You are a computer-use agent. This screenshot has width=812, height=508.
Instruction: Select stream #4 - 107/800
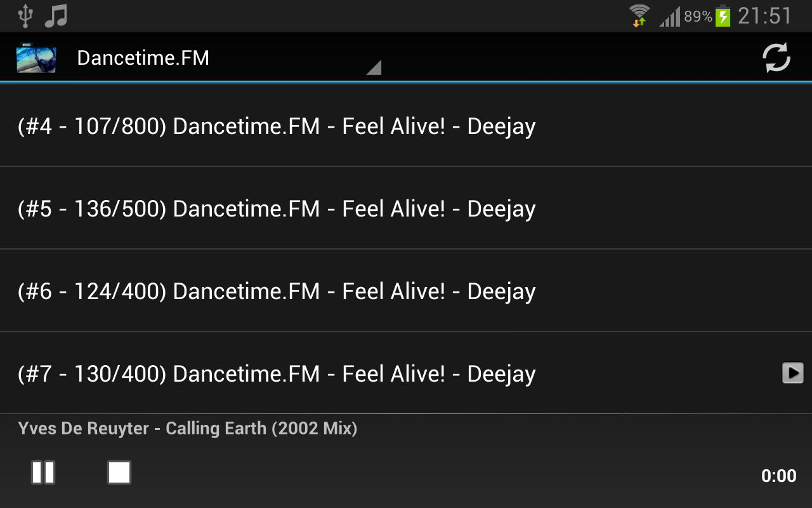pyautogui.click(x=406, y=126)
